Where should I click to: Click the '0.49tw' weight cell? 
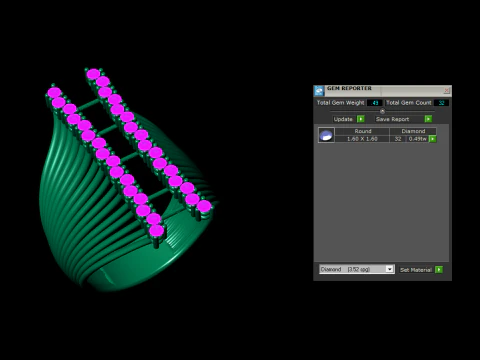pyautogui.click(x=418, y=139)
